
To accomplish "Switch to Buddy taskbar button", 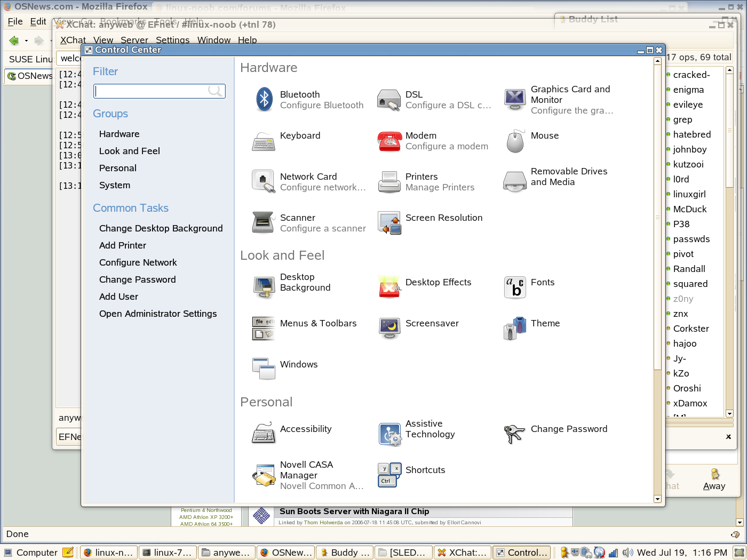I will (344, 553).
